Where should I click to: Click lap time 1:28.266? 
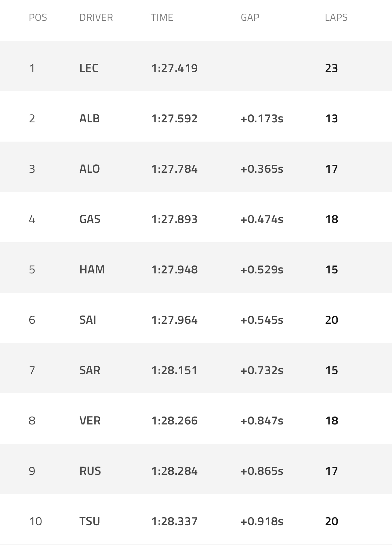click(174, 420)
